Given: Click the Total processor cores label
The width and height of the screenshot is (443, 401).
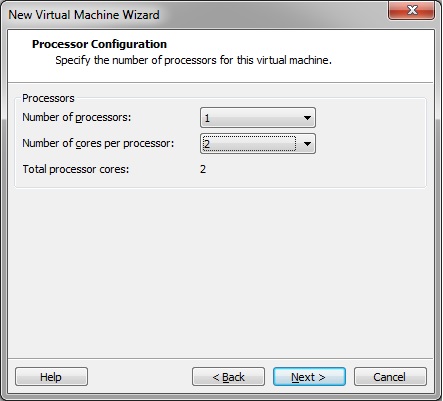Looking at the screenshot, I should coord(76,169).
